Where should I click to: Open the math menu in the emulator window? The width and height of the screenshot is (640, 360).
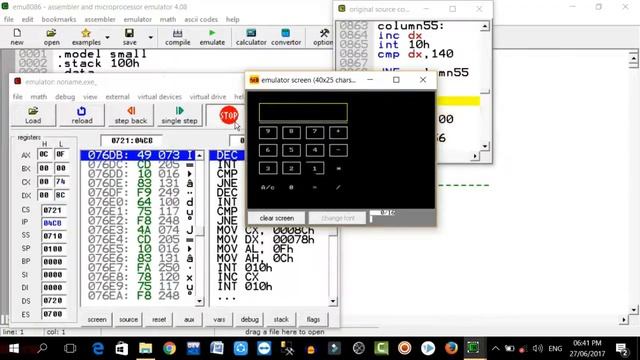click(x=38, y=97)
